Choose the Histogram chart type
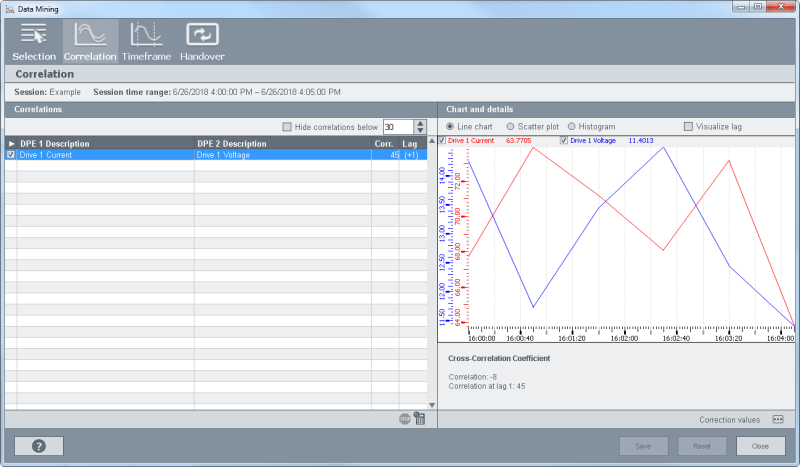Image resolution: width=800 pixels, height=467 pixels. click(572, 127)
